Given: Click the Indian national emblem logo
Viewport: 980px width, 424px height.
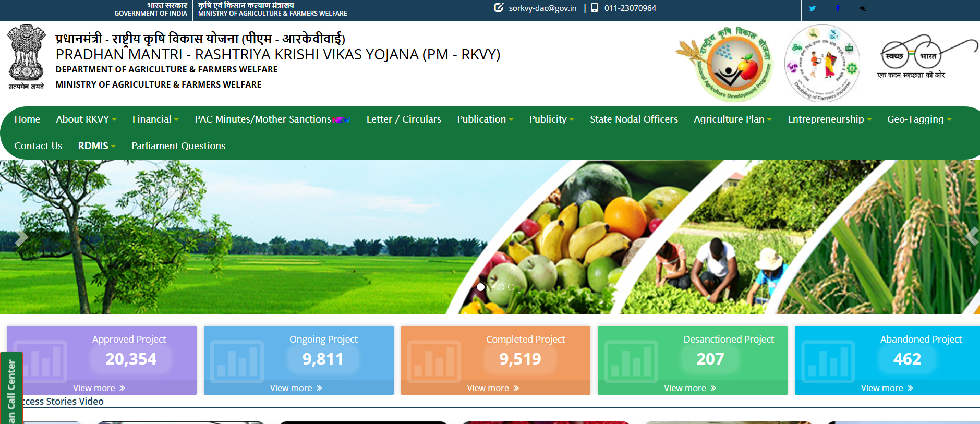Looking at the screenshot, I should click(x=26, y=57).
